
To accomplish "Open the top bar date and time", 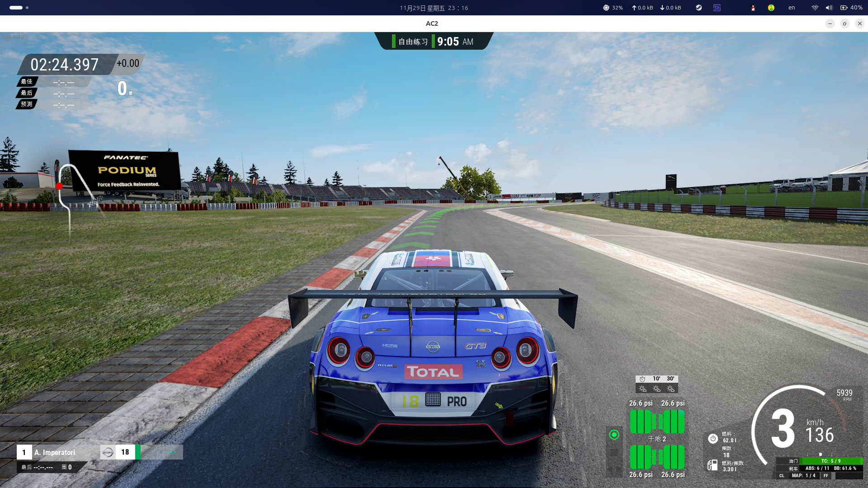I will 434,8.
